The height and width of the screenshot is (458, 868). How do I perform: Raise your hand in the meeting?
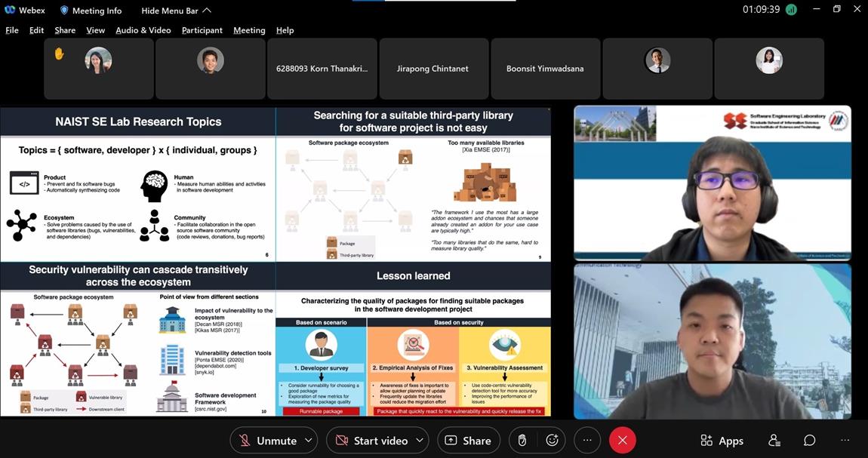(522, 441)
